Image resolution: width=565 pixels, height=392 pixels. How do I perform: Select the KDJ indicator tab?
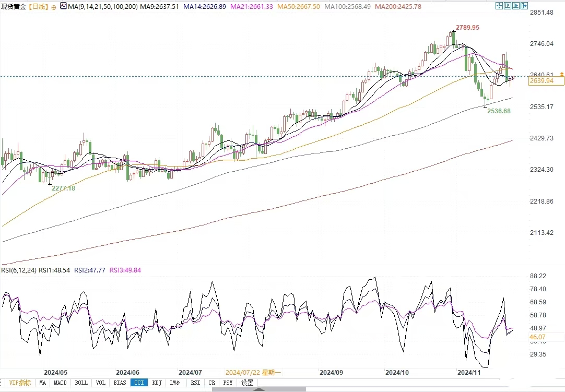(157, 383)
